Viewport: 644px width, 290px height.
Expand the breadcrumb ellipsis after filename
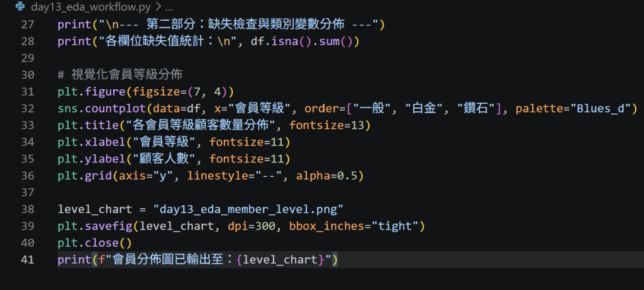(x=169, y=7)
